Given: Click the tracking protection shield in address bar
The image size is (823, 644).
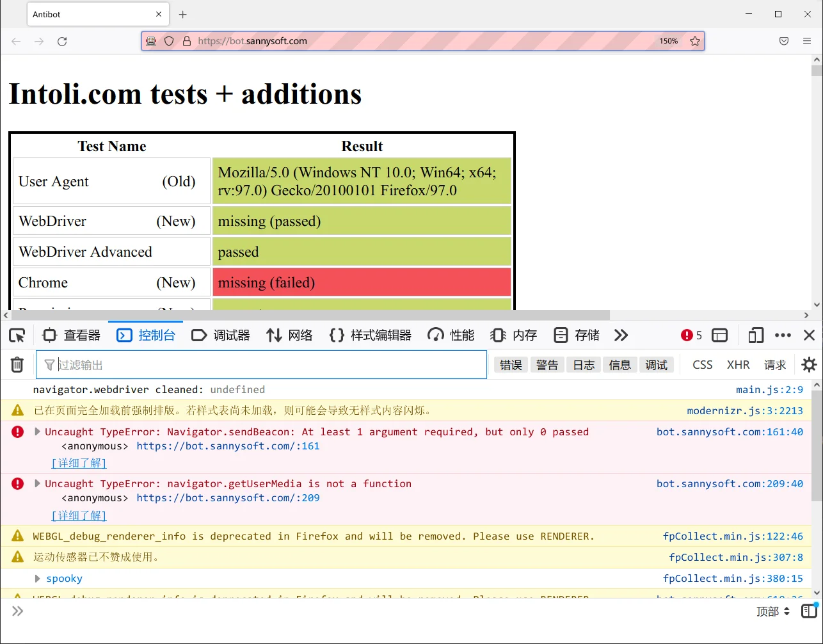Looking at the screenshot, I should pyautogui.click(x=168, y=40).
